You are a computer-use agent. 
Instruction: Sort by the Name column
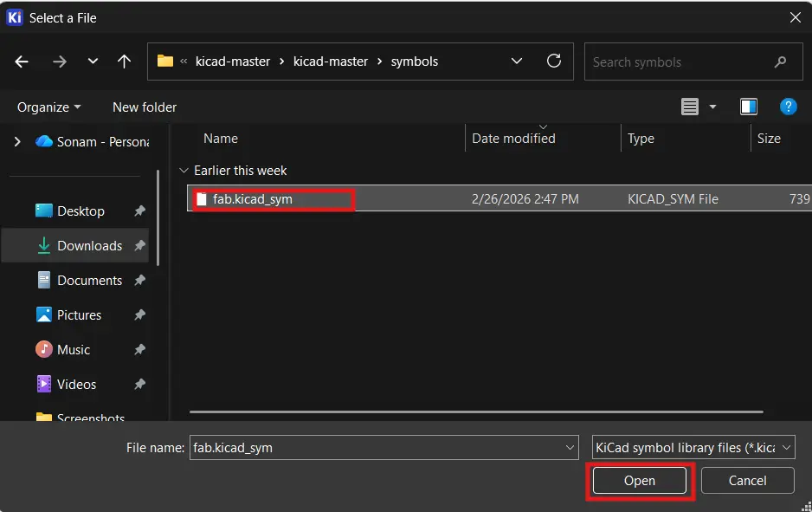[221, 139]
